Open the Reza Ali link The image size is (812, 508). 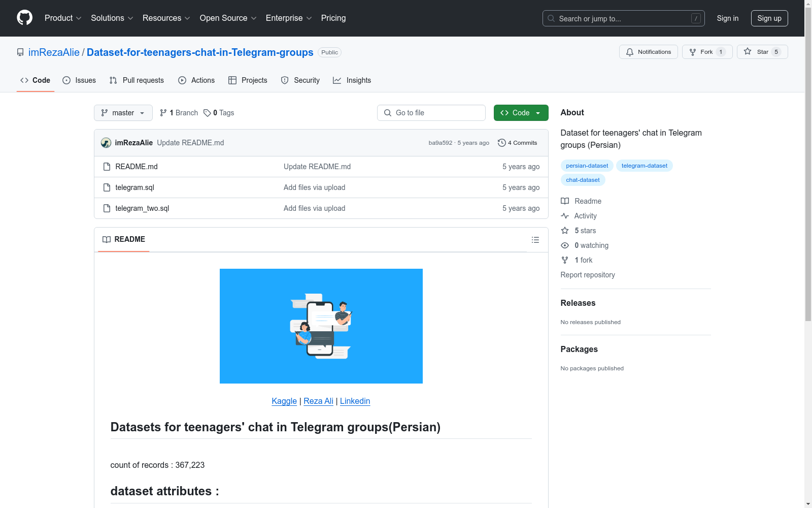(x=319, y=401)
